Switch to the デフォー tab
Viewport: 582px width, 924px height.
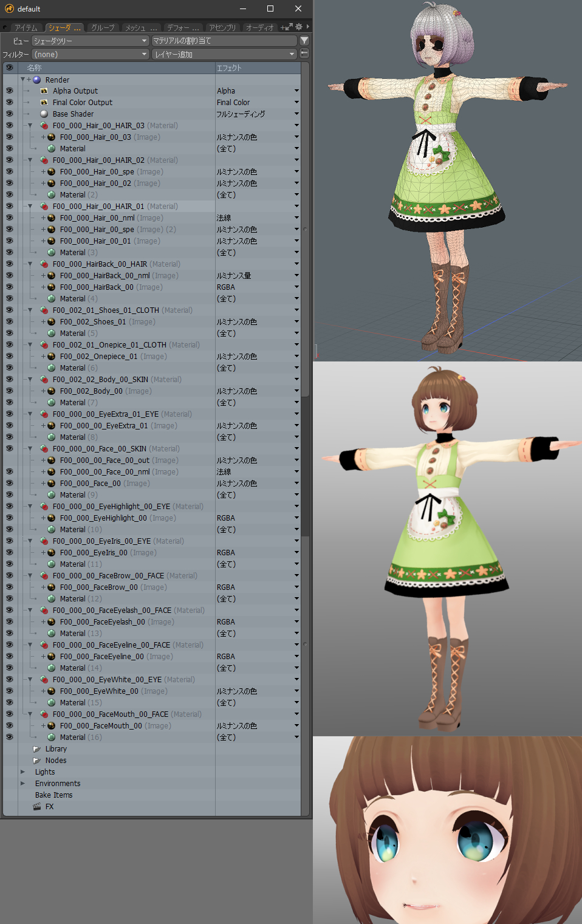(x=183, y=28)
